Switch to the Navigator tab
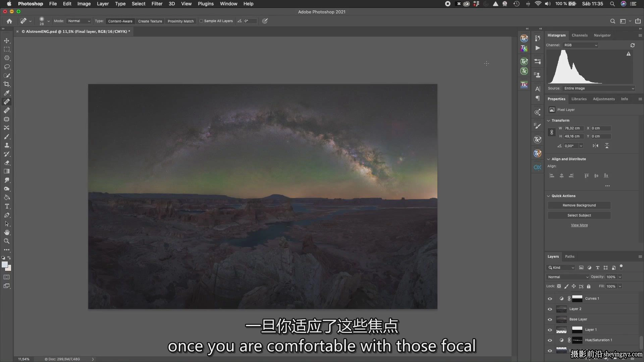The width and height of the screenshot is (644, 362). [x=602, y=35]
